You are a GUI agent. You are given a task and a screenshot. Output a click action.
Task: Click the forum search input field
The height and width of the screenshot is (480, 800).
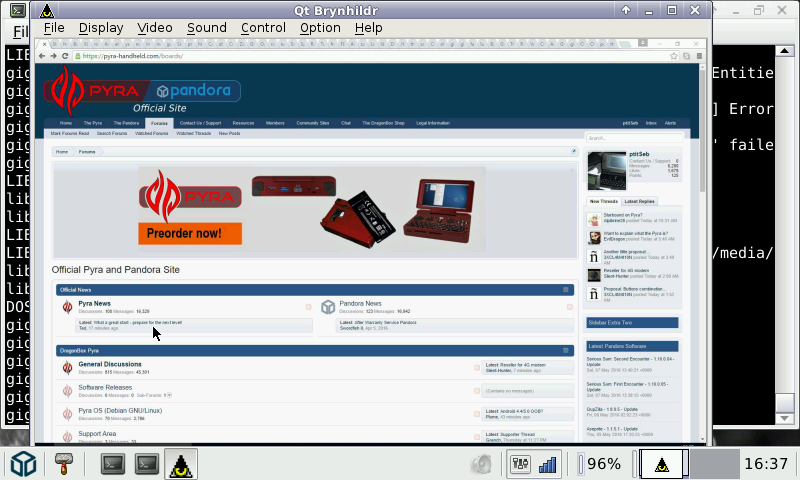632,138
